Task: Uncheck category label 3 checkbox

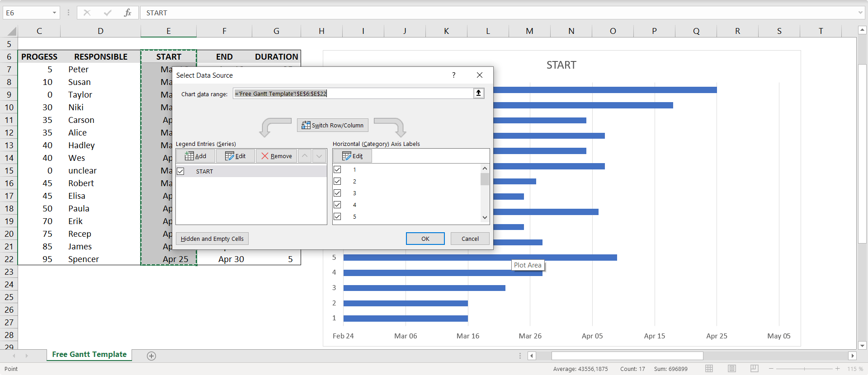Action: 337,193
